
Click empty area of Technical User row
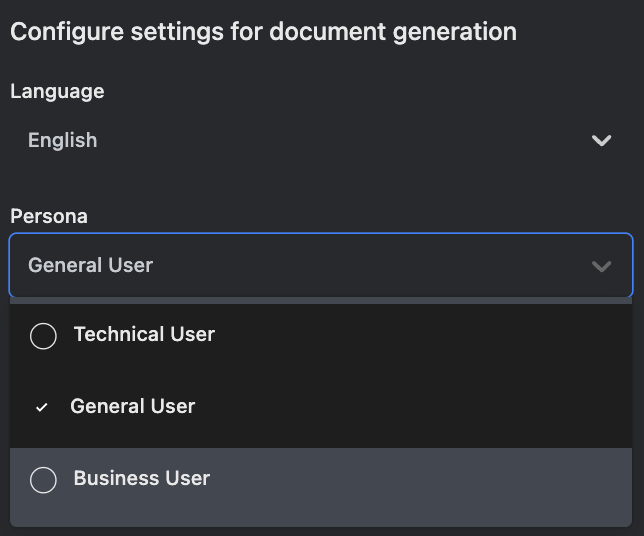coord(420,335)
